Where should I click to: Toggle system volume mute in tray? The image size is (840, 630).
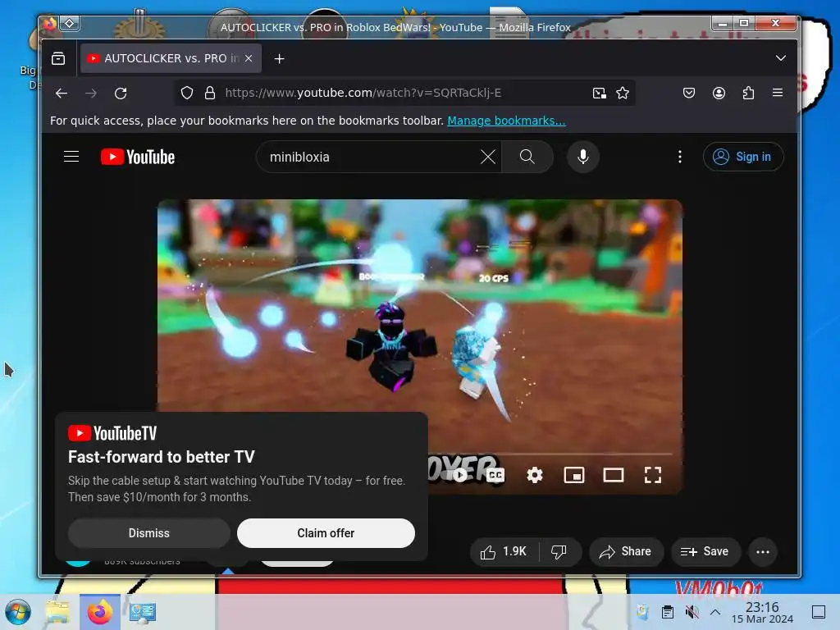tap(692, 612)
